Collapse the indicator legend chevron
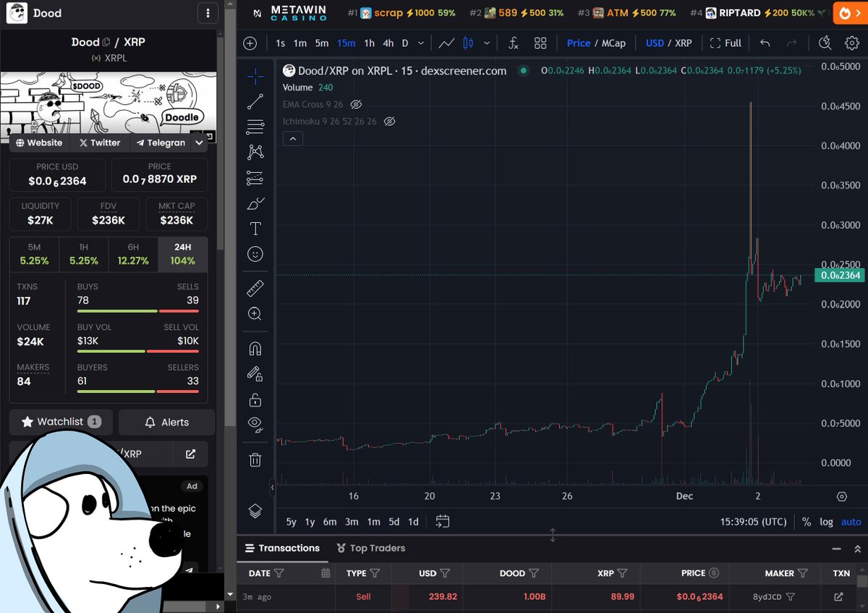This screenshot has height=613, width=868. [293, 138]
